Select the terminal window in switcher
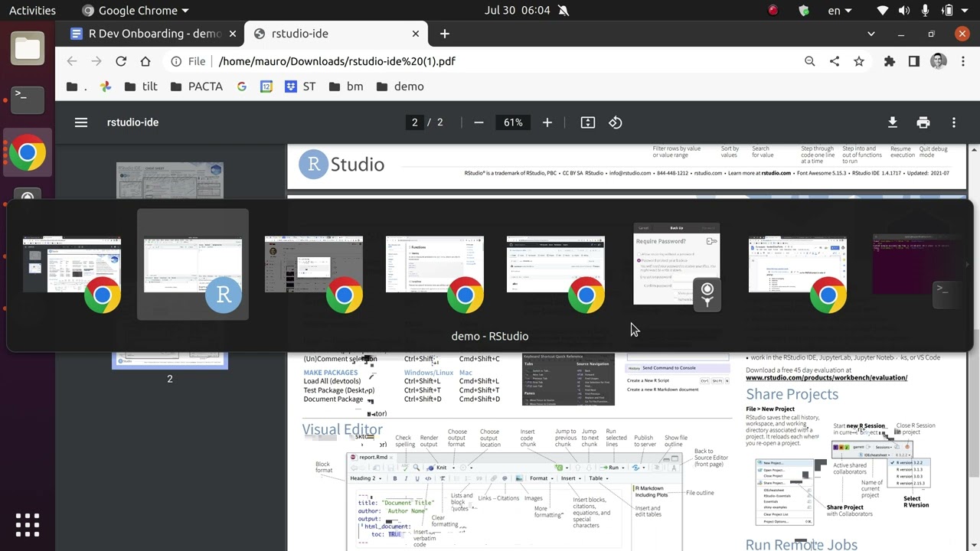Screen dimensions: 980x551 [x=919, y=264]
